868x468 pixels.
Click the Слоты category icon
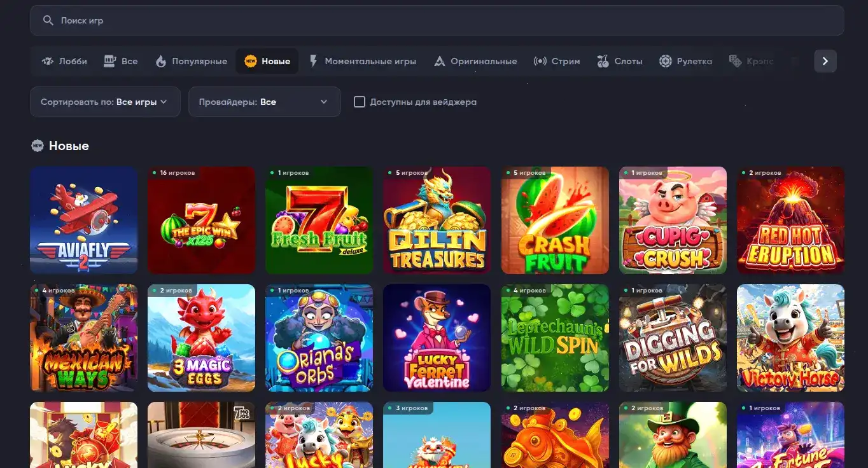tap(601, 60)
